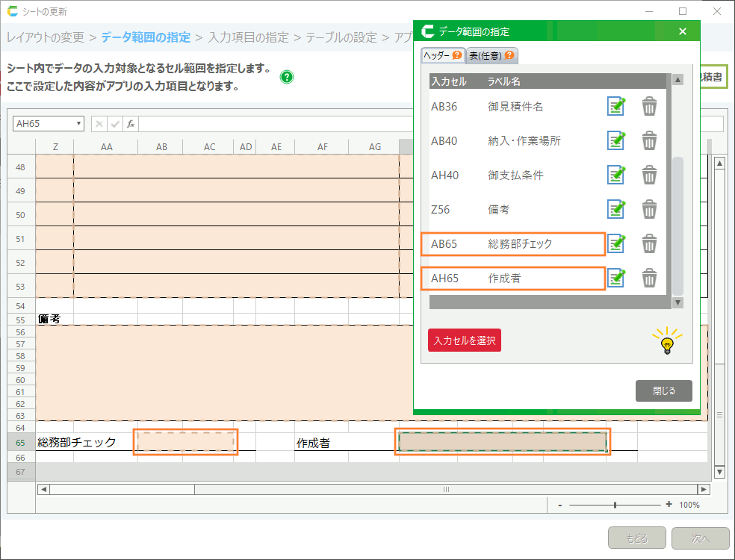Viewport: 735px width, 560px height.
Task: Close the データ範囲の指定 dialog with X
Action: point(682,31)
